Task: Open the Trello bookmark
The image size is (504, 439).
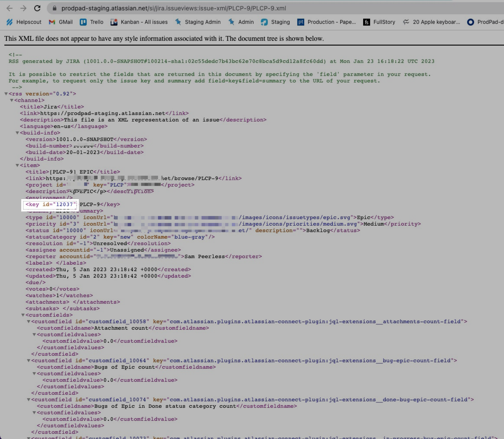Action: coord(91,22)
